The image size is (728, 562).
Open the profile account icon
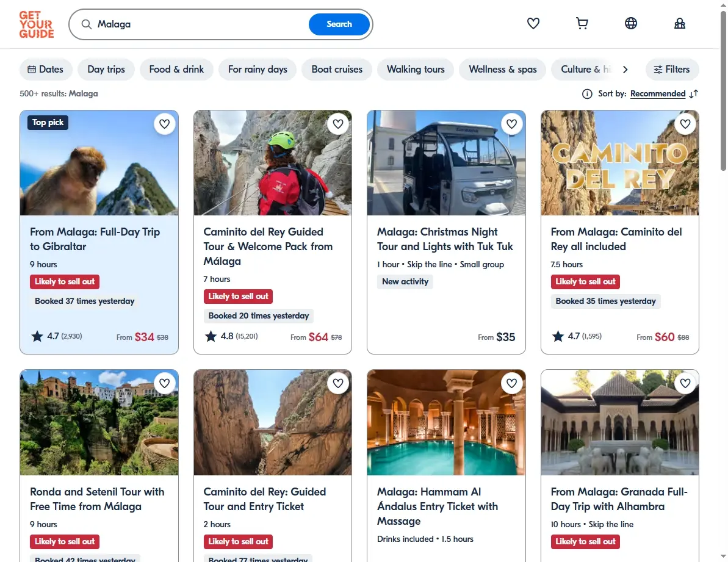tap(680, 23)
